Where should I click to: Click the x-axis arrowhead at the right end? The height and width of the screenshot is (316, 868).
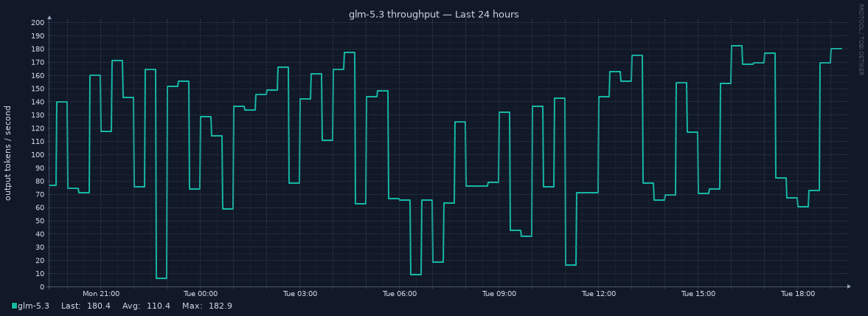tap(849, 286)
